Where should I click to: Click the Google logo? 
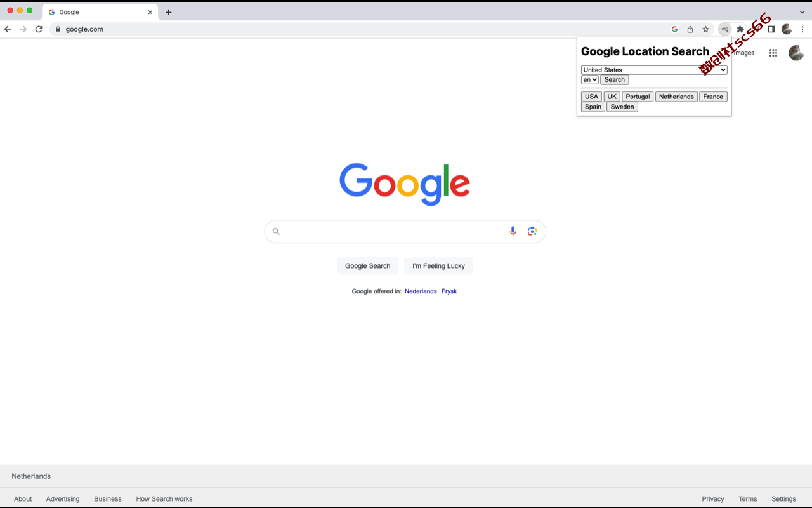(405, 184)
